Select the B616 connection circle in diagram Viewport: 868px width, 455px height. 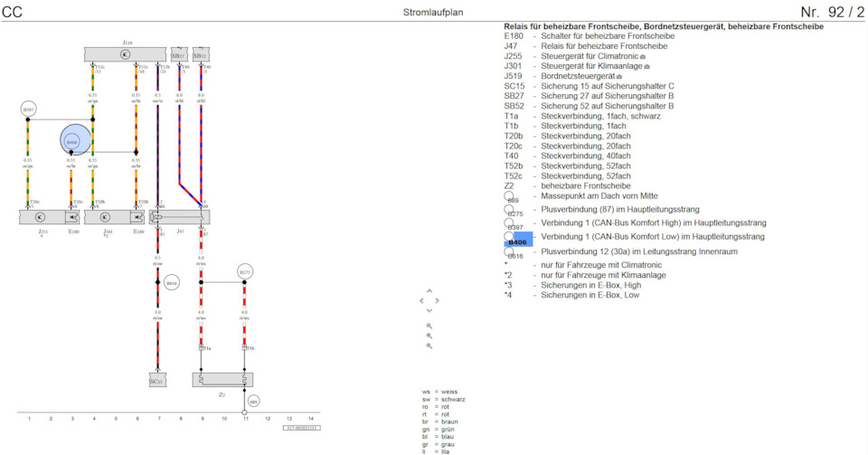click(x=172, y=282)
